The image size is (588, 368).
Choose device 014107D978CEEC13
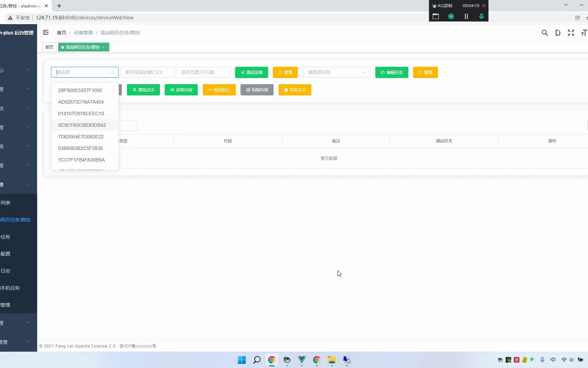pyautogui.click(x=85, y=113)
